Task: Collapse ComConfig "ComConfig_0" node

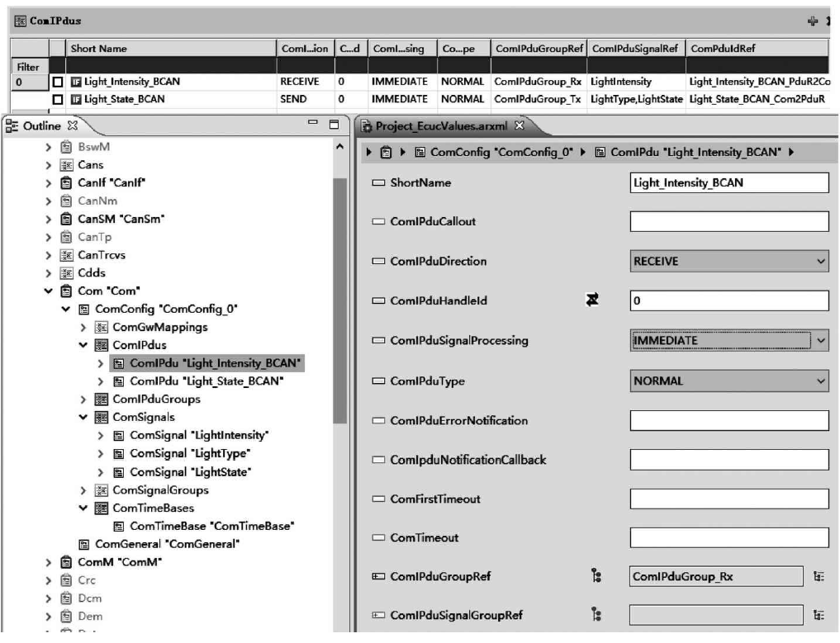Action: [x=65, y=309]
